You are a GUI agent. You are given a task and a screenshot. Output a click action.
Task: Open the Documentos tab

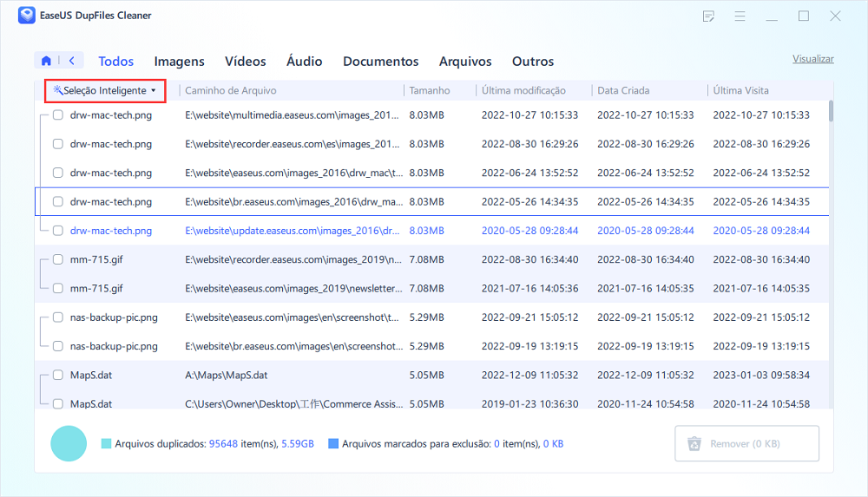(380, 62)
